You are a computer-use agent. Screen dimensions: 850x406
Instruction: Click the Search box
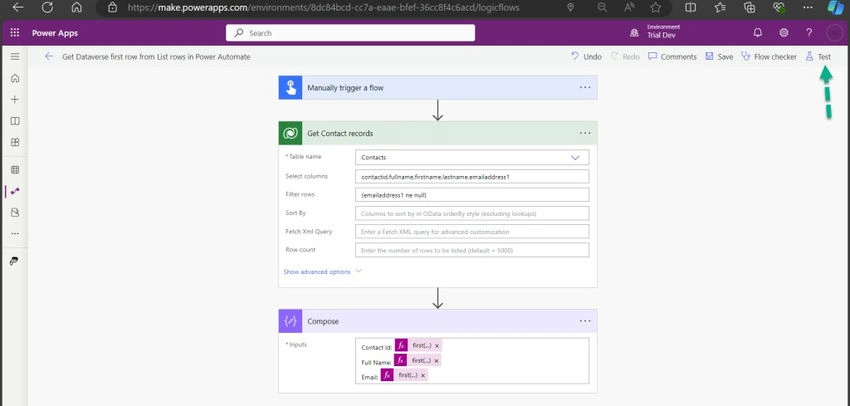[350, 33]
